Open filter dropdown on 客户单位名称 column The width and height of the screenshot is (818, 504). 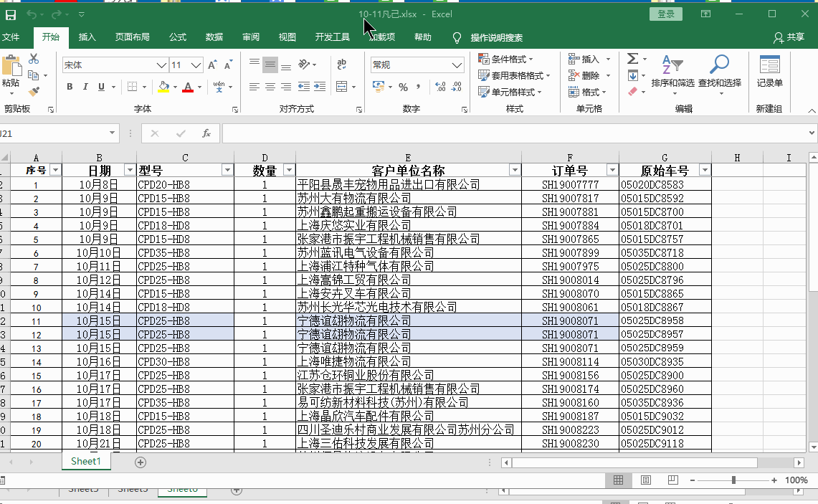click(x=514, y=170)
